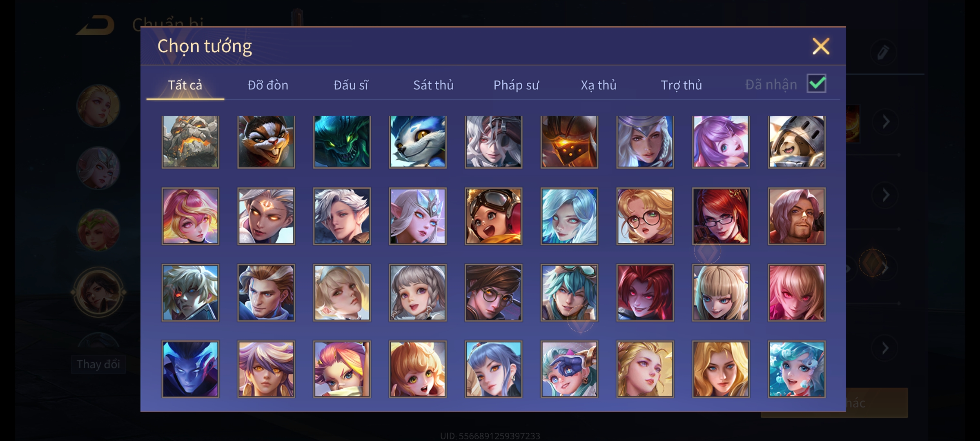Close the Chọn tướng dialog
Screen dimensions: 980x441
[821, 46]
